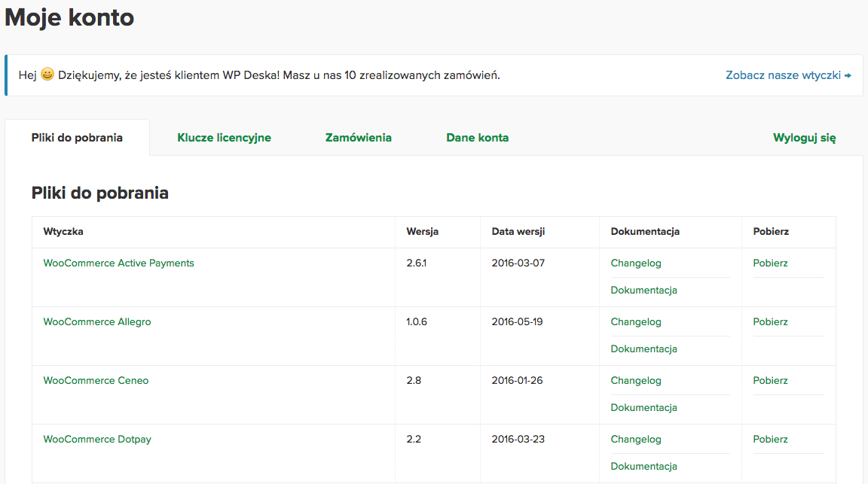Open Dokumentacja for WooCommerce Ceneo
868x484 pixels.
pos(643,408)
